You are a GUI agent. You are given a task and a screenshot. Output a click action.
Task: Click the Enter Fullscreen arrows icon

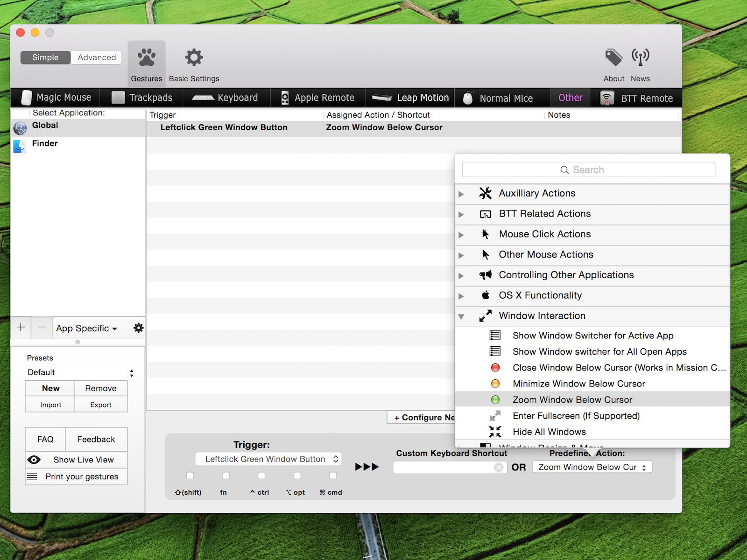[x=495, y=415]
